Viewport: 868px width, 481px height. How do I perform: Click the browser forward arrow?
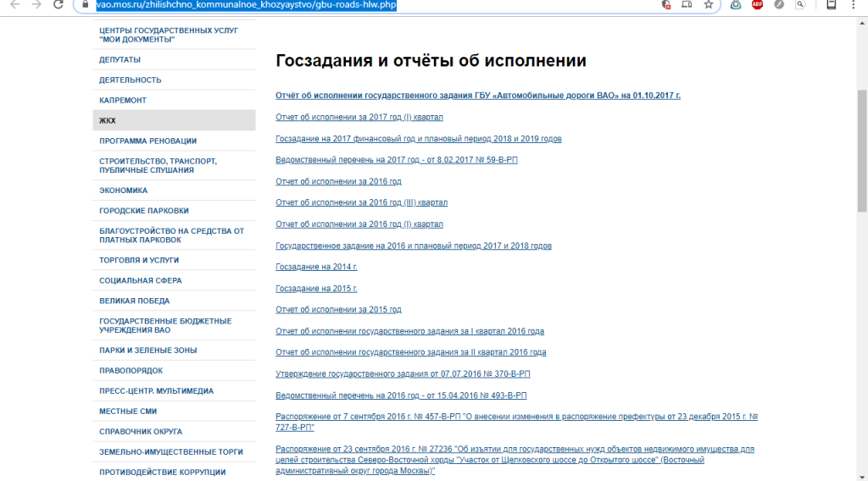click(36, 4)
